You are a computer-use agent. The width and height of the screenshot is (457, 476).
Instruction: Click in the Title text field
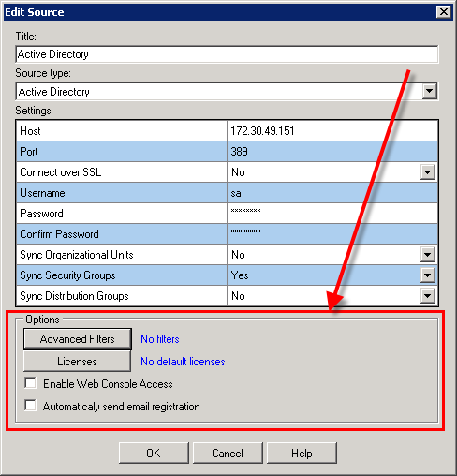click(227, 54)
